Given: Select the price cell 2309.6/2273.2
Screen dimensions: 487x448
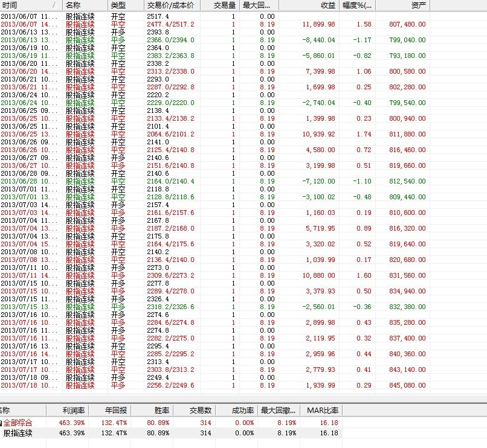Looking at the screenshot, I should (x=170, y=275).
